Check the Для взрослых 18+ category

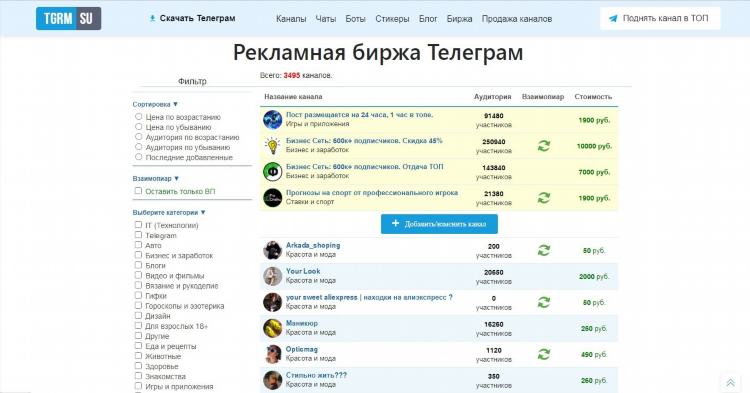(138, 326)
